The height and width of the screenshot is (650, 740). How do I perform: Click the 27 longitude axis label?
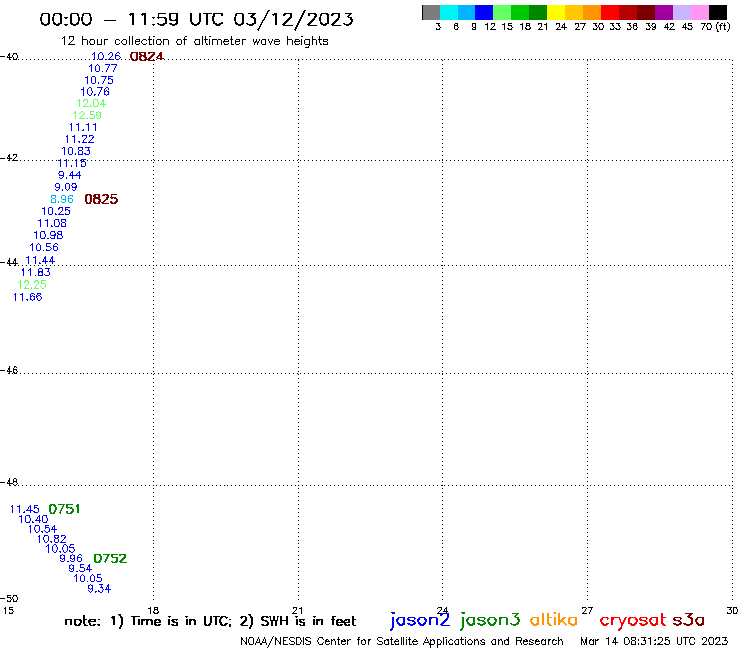tap(587, 610)
